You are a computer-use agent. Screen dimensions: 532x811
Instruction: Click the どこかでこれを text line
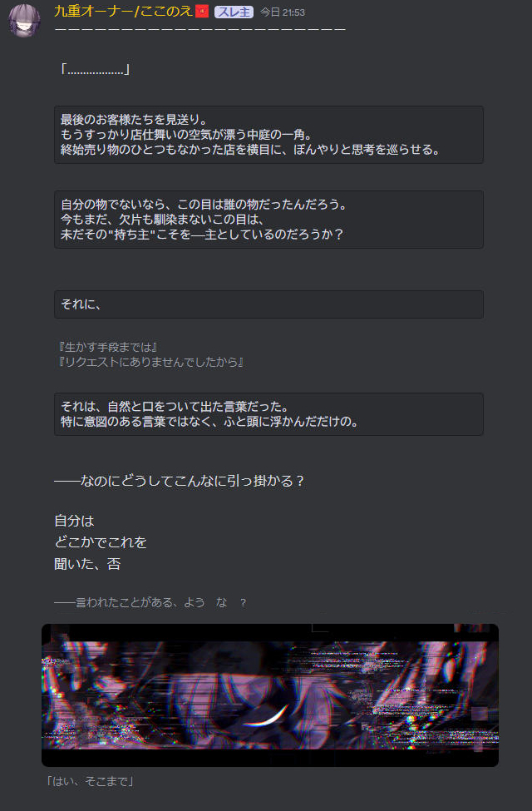coord(101,542)
